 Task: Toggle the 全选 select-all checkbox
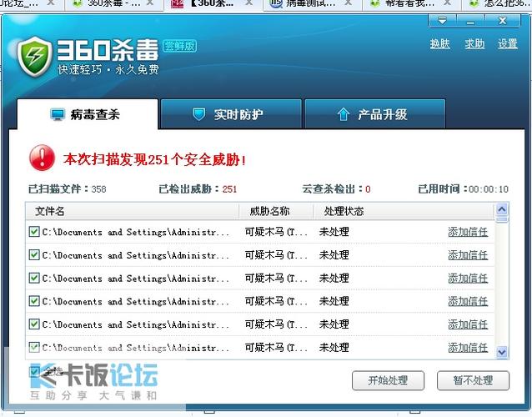click(34, 371)
